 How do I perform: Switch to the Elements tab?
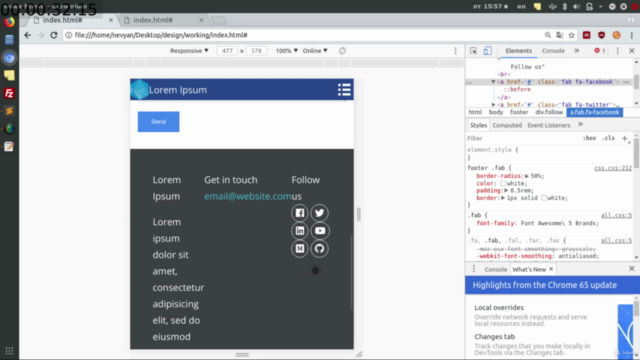tap(518, 51)
